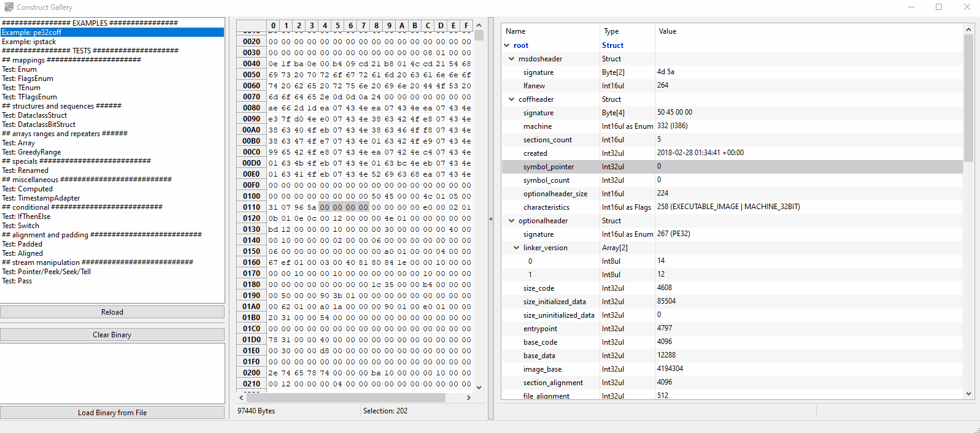Click the struct tree vertical scrollbar thumb
980x433 pixels.
pos(968,98)
